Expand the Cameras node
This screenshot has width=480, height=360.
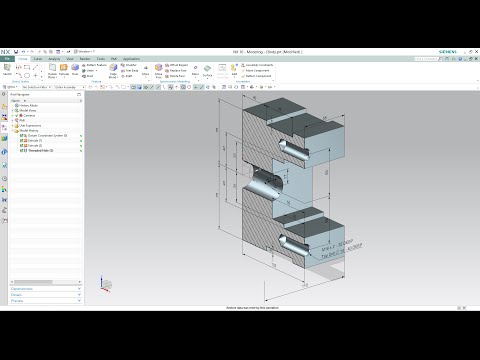13,115
